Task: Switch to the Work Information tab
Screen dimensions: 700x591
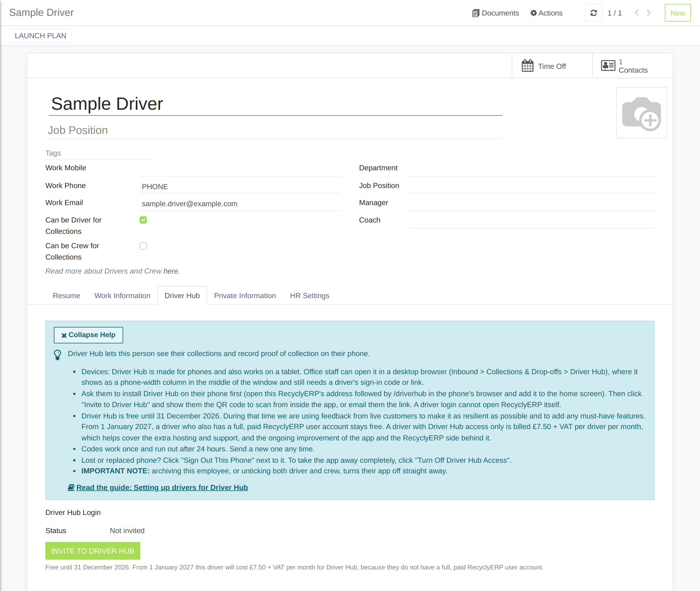Action: 122,295
